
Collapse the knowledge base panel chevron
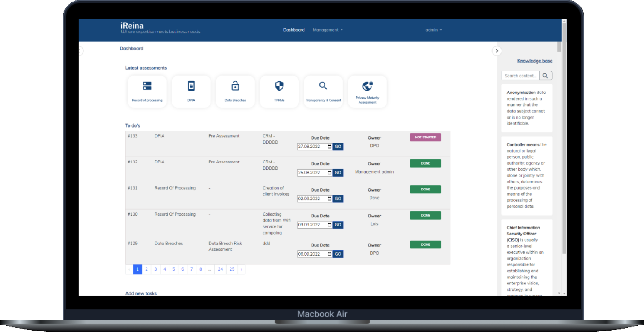pyautogui.click(x=497, y=51)
